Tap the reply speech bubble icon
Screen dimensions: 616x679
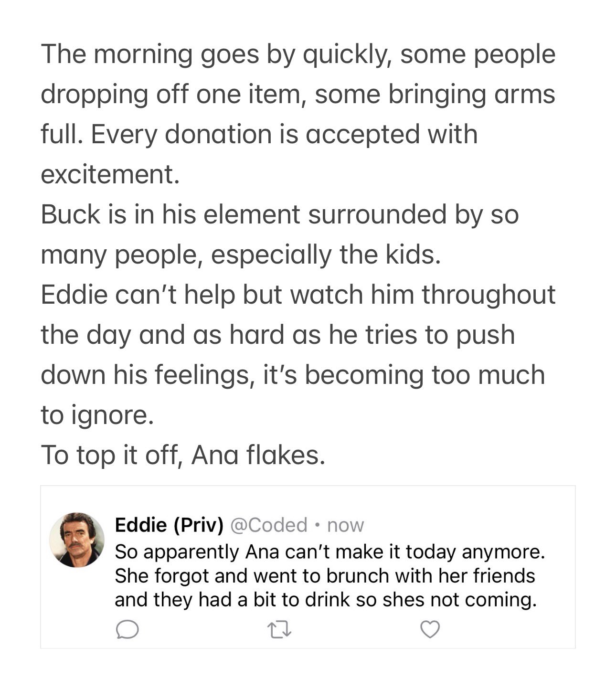(127, 630)
